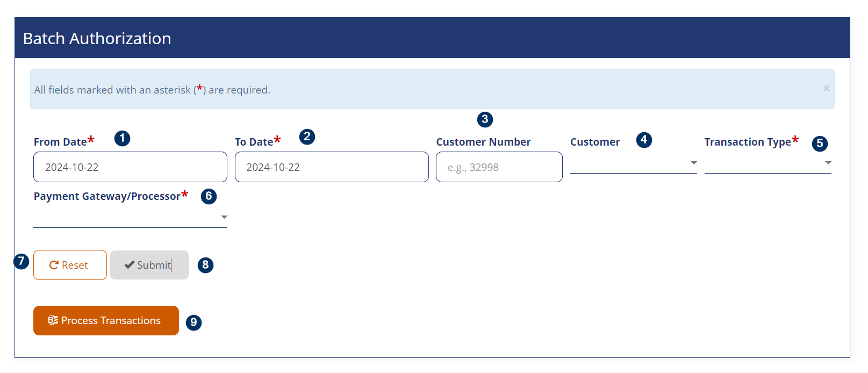Click the Customer Number label
This screenshot has height=373, width=868.
(483, 142)
